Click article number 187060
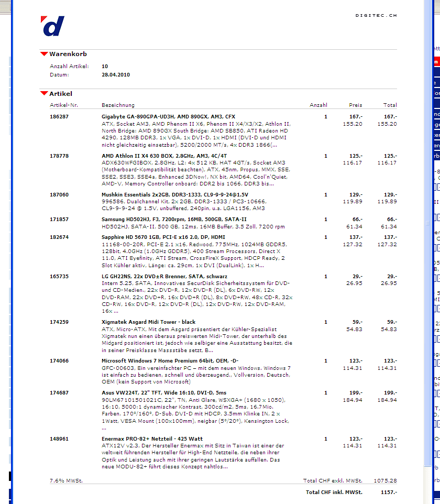This screenshot has width=440, height=504. 59,195
